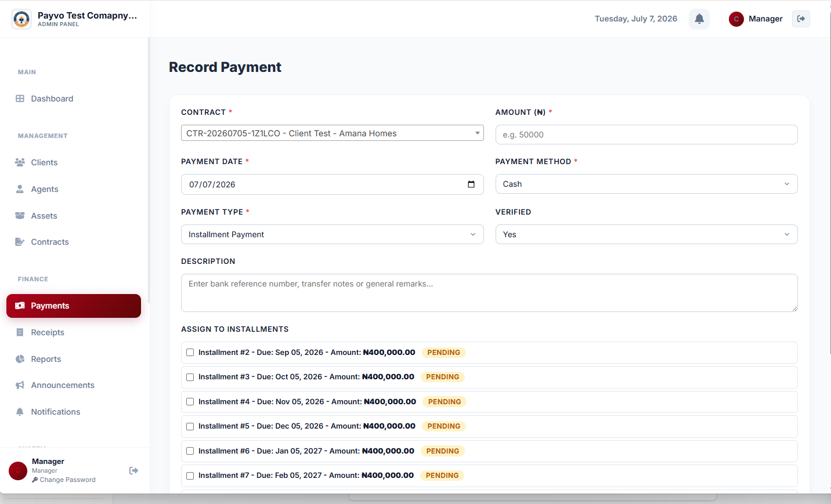Open Assets menu item
Image resolution: width=831 pixels, height=504 pixels.
pyautogui.click(x=74, y=216)
